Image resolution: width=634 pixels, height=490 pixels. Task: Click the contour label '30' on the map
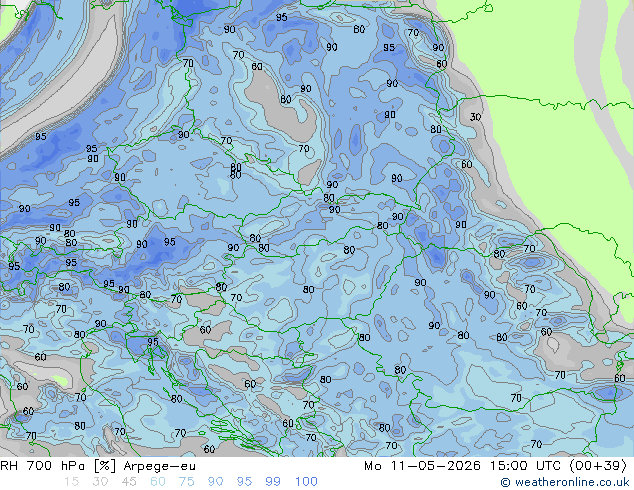pyautogui.click(x=475, y=117)
